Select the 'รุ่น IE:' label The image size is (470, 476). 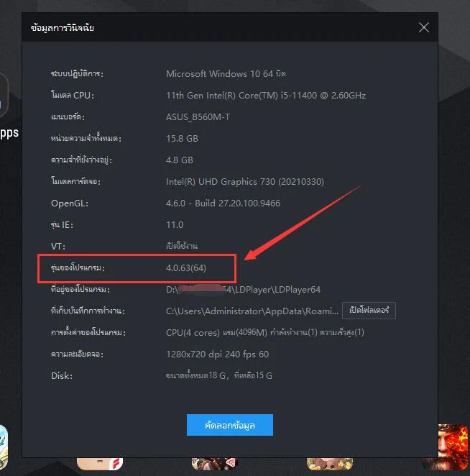pos(62,225)
